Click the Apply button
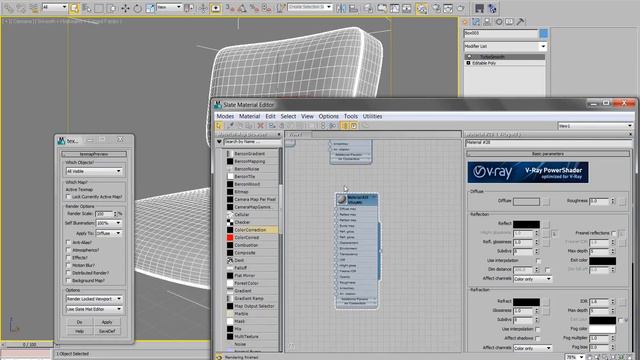Screen dimensions: 640x360 pos(107,322)
